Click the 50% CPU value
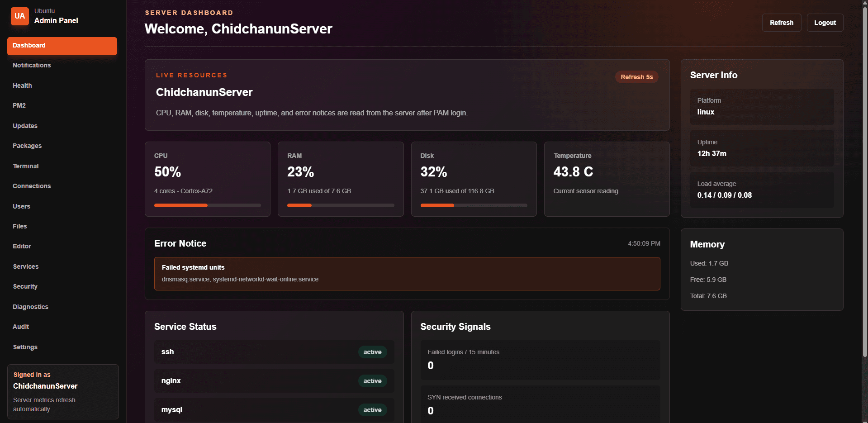The height and width of the screenshot is (423, 868). coord(167,172)
